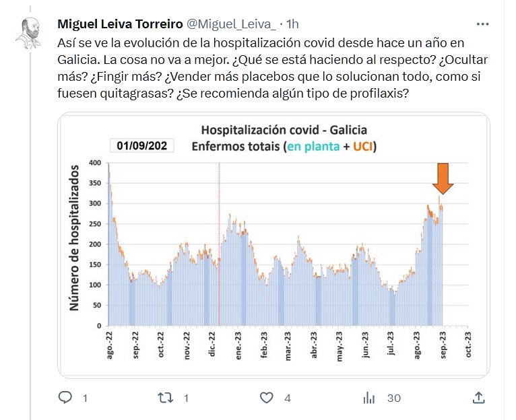Click the views count of 30
The width and height of the screenshot is (516, 420).
(x=393, y=398)
